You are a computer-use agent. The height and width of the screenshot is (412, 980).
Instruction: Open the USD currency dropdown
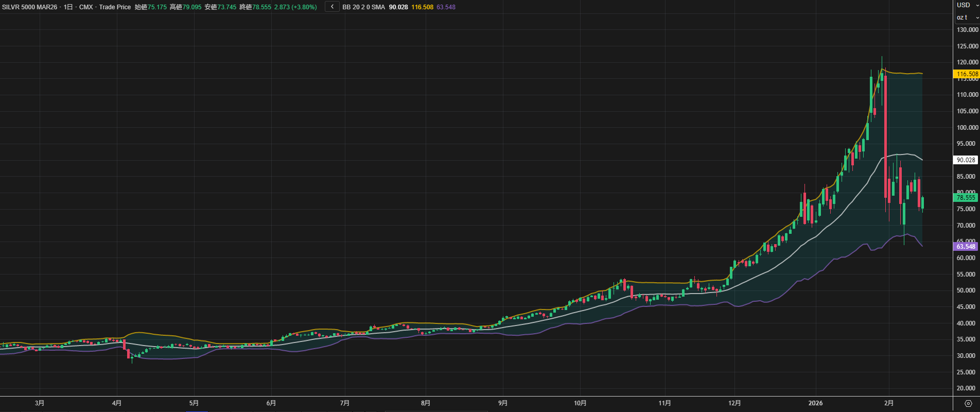(x=967, y=5)
